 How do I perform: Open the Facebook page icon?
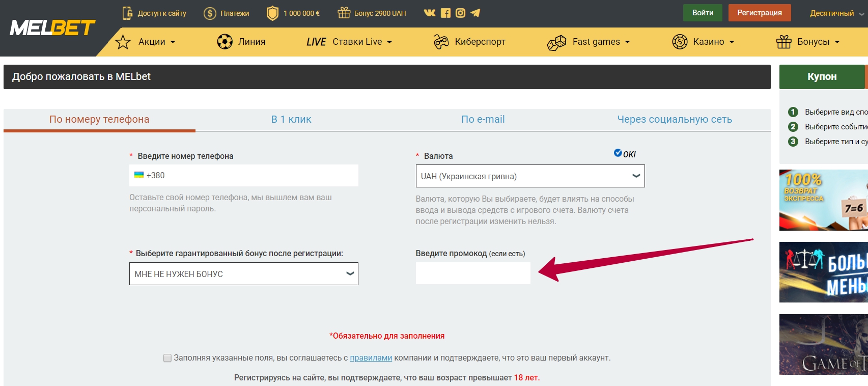(x=445, y=13)
